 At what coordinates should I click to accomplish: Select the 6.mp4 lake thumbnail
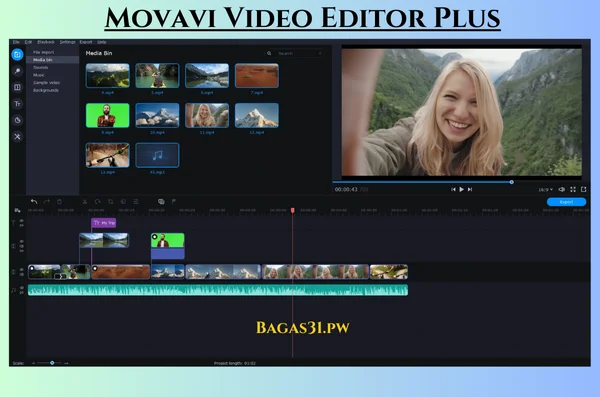207,76
